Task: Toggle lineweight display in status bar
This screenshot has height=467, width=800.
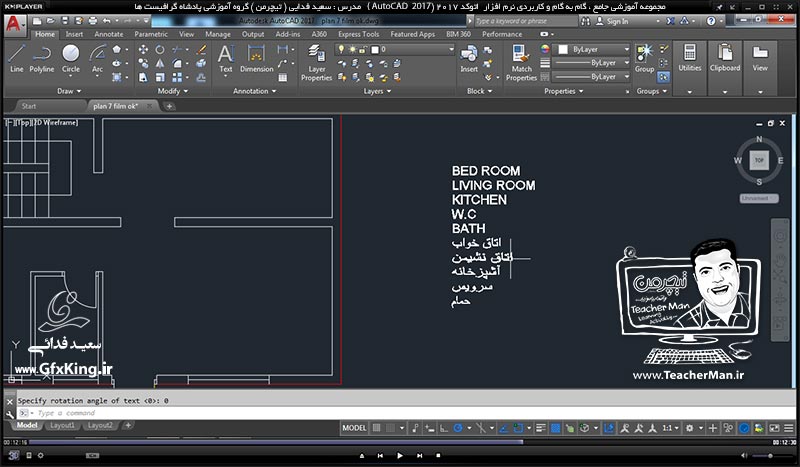Action: tap(541, 428)
